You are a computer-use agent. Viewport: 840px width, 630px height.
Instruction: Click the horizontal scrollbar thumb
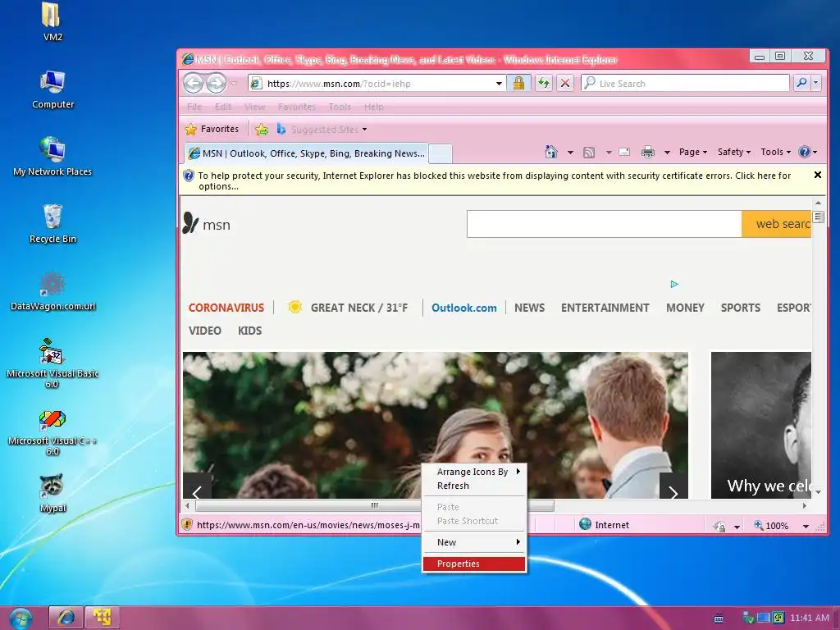(x=374, y=505)
